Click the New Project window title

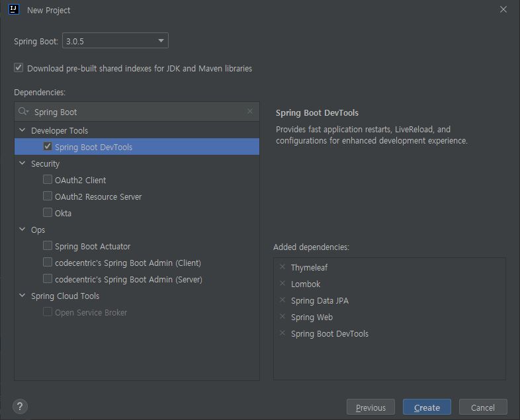[x=49, y=11]
